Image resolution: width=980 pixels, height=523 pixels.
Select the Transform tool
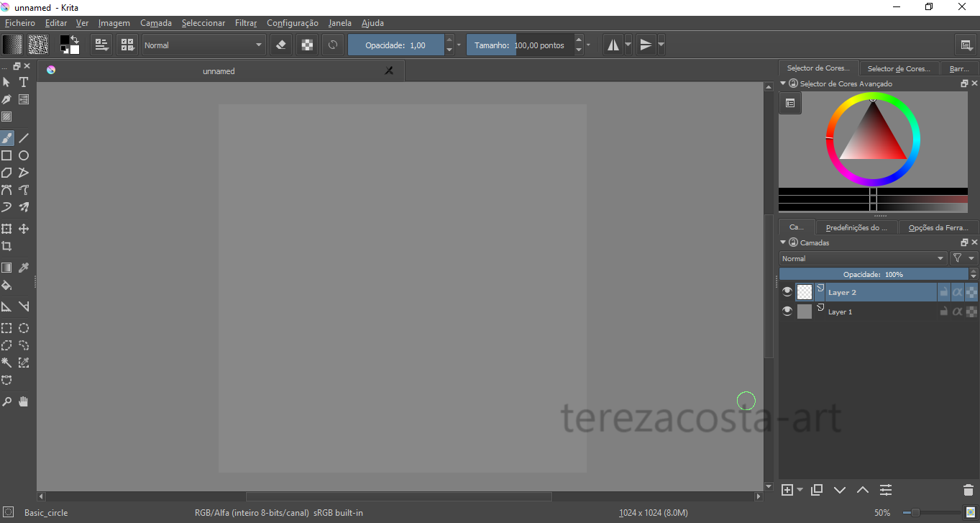coord(6,229)
